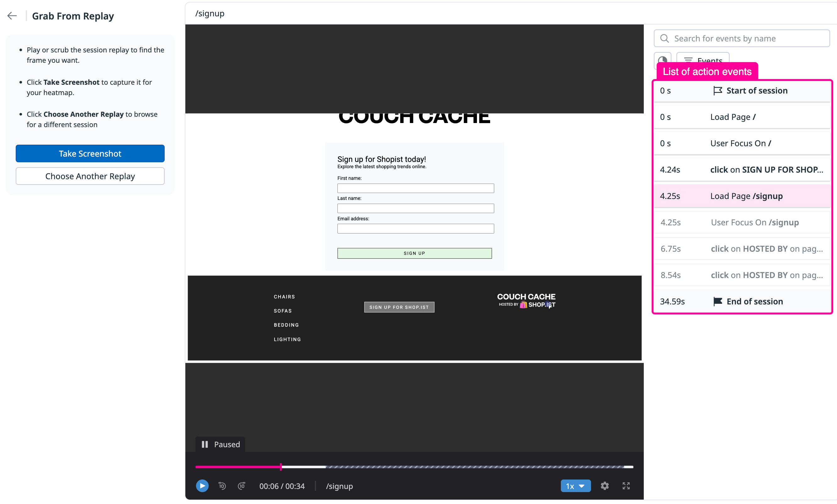
Task: Select the End of session event
Action: click(742, 301)
